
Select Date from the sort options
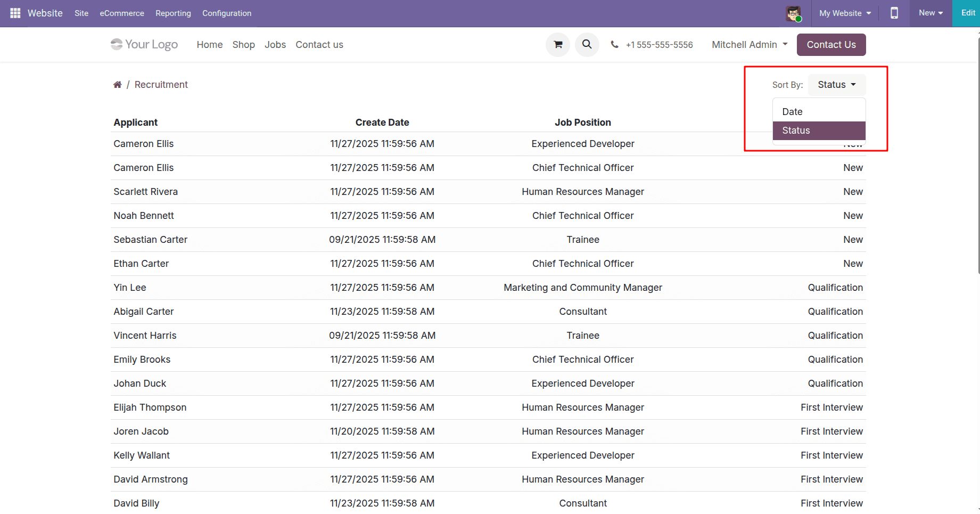coord(792,111)
